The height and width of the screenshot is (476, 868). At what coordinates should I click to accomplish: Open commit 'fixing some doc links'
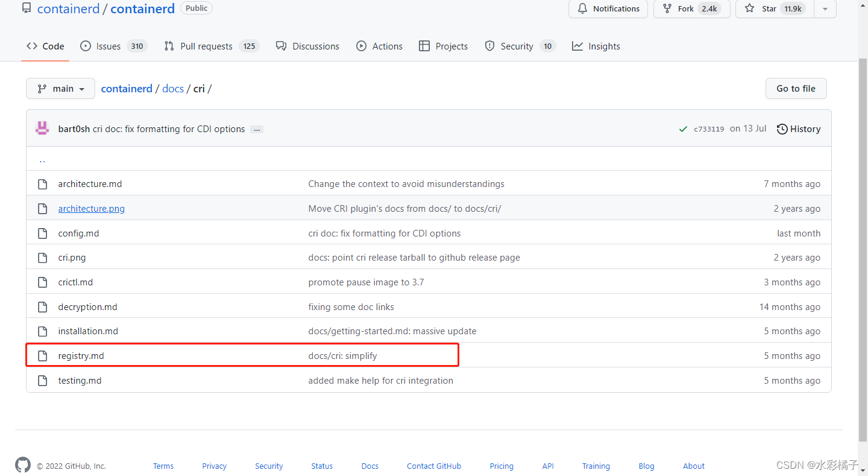coord(351,307)
